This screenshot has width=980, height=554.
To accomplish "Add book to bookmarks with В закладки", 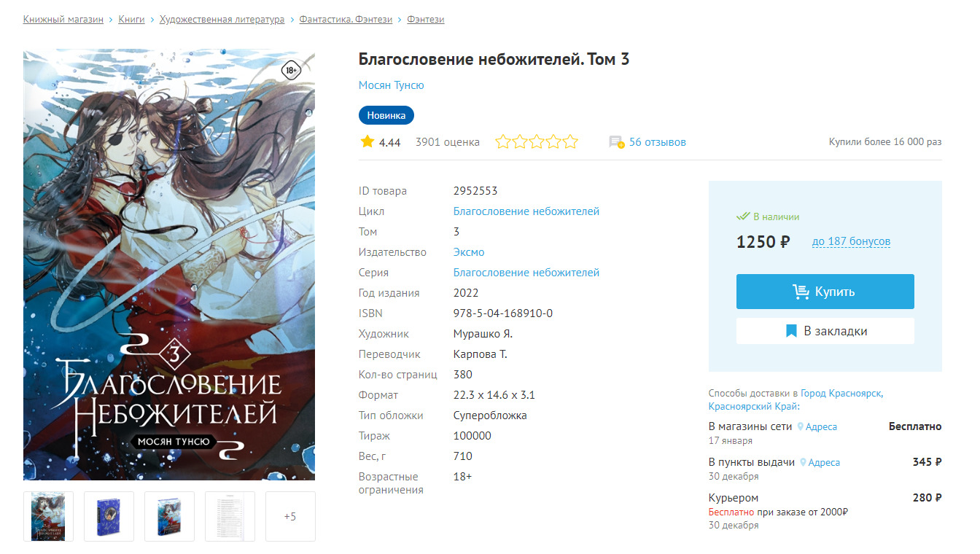I will (x=825, y=331).
